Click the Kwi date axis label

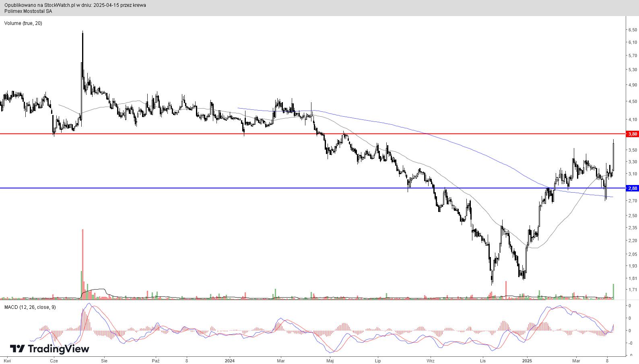[7, 361]
